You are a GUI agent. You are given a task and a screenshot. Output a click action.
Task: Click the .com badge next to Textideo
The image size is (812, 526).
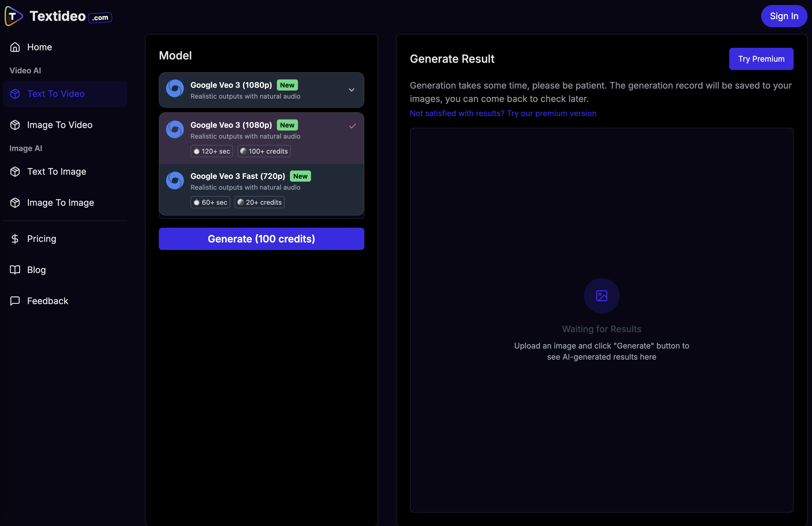(100, 17)
